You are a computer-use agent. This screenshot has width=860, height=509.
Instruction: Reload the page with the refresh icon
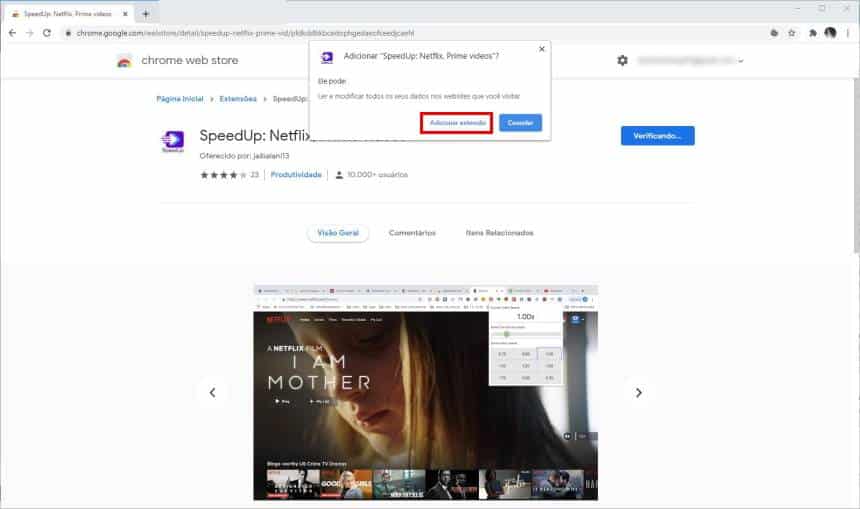click(47, 33)
